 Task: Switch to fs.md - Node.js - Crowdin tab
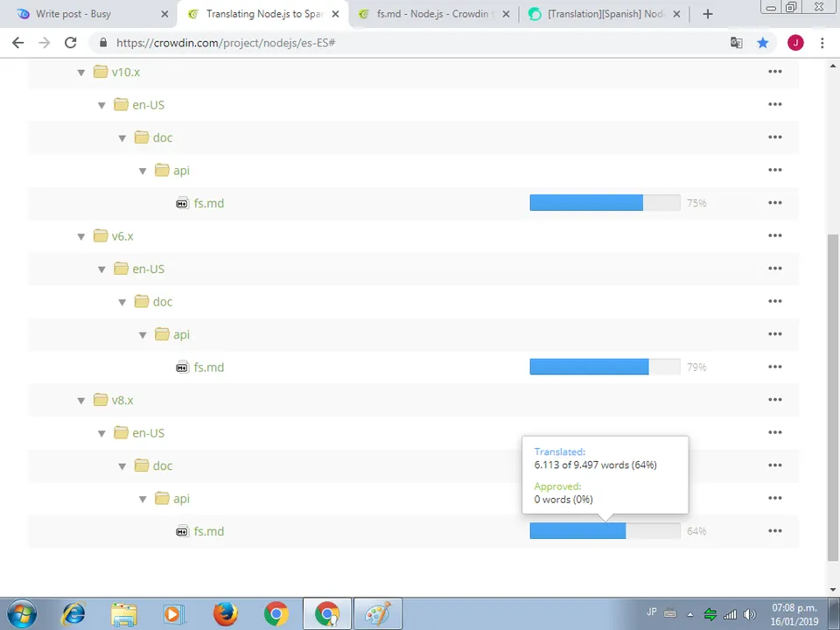pyautogui.click(x=434, y=14)
